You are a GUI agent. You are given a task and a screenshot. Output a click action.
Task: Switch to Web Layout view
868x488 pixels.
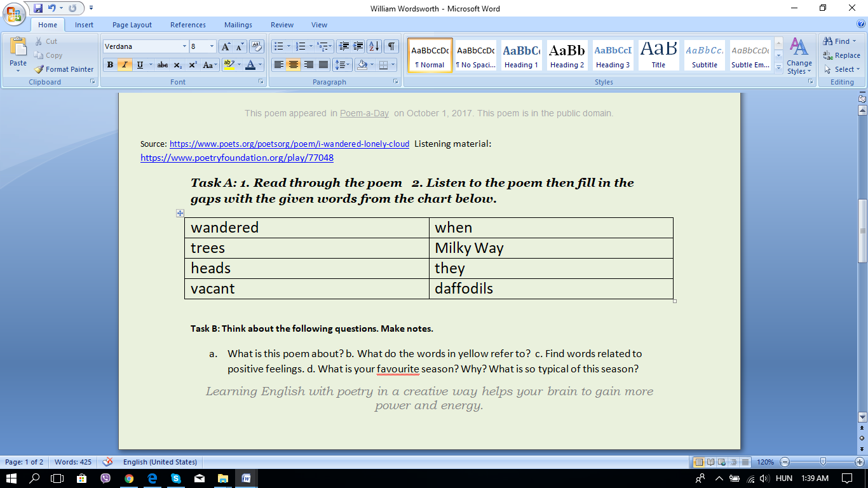click(x=721, y=462)
